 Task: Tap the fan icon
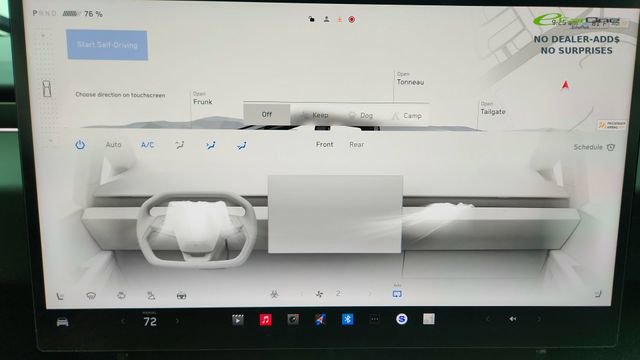320,294
